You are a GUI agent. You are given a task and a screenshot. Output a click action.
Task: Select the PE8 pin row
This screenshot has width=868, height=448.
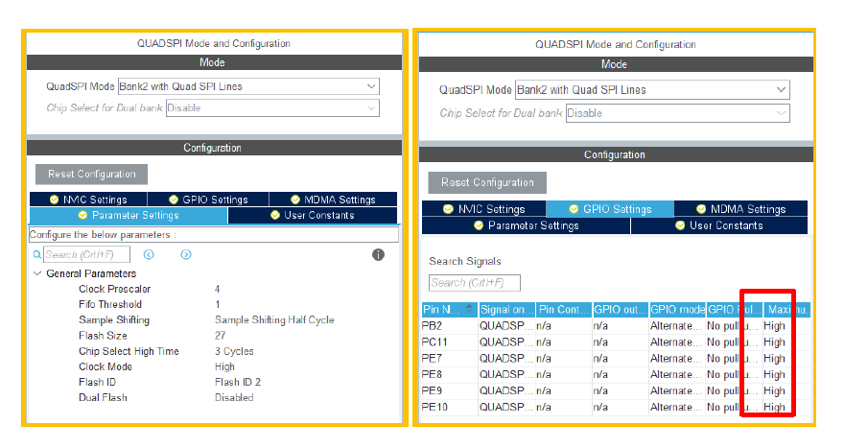(x=616, y=374)
